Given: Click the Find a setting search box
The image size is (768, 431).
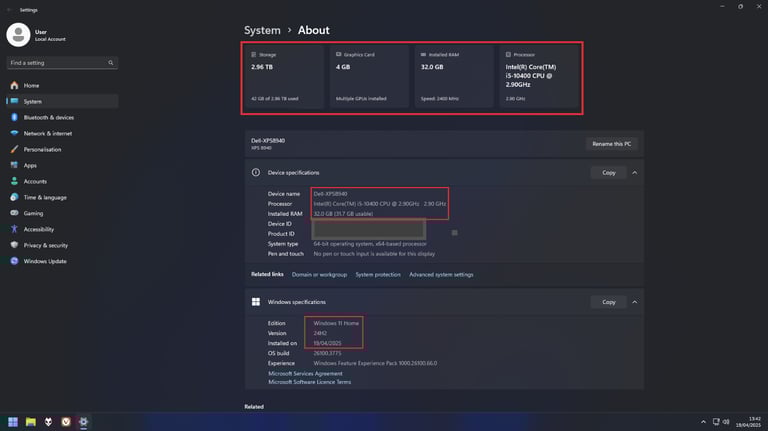Looking at the screenshot, I should click(62, 63).
